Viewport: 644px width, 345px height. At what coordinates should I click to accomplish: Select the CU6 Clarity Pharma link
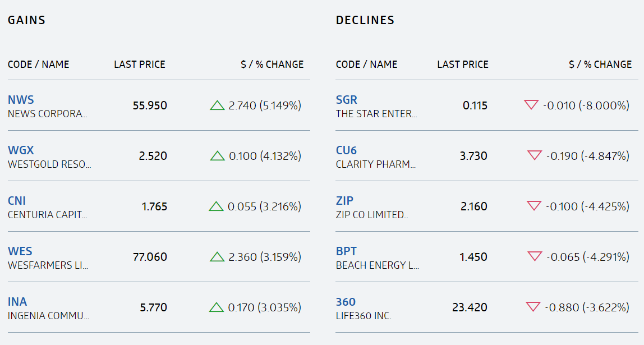tap(346, 150)
